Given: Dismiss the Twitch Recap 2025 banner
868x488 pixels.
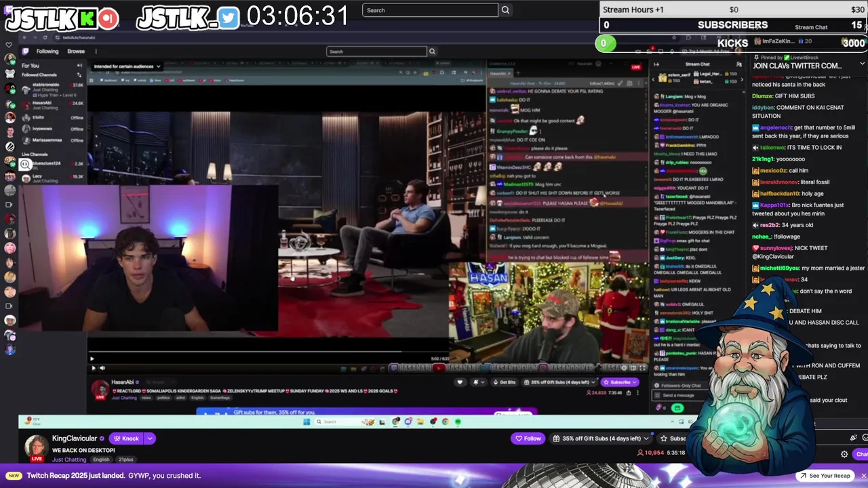Looking at the screenshot, I should 863,476.
